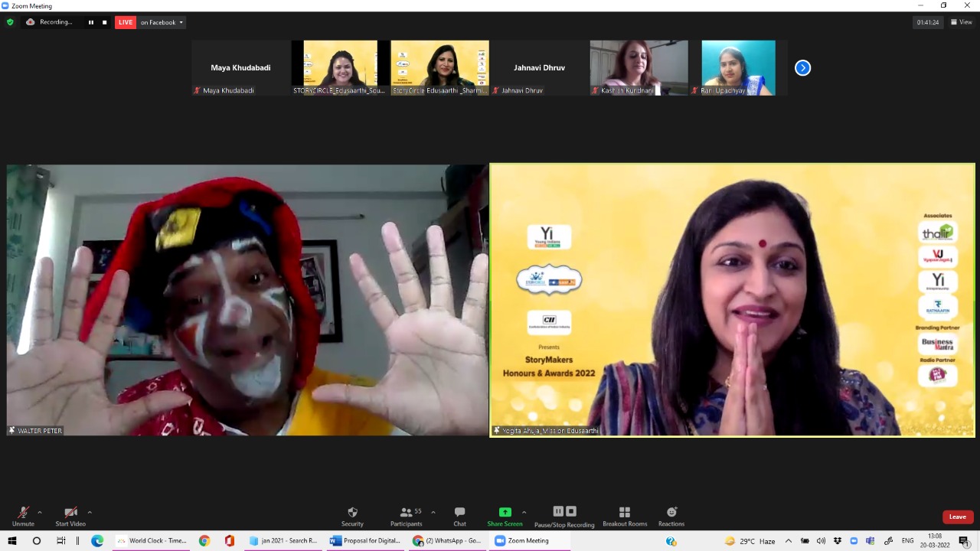Open the Chat panel
This screenshot has height=551, width=980.
(459, 513)
